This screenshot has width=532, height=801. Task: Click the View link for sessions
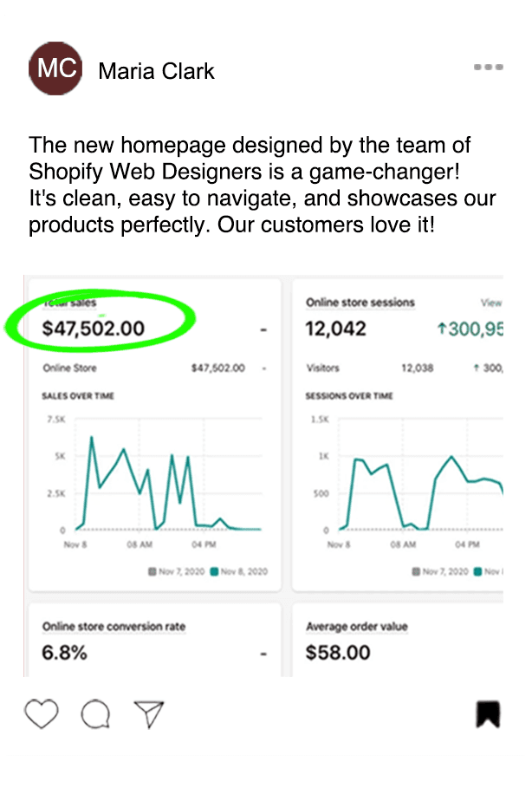point(491,303)
